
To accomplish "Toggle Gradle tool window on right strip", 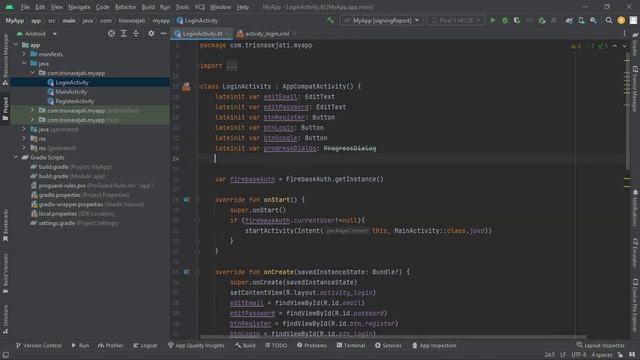I will (x=635, y=45).
